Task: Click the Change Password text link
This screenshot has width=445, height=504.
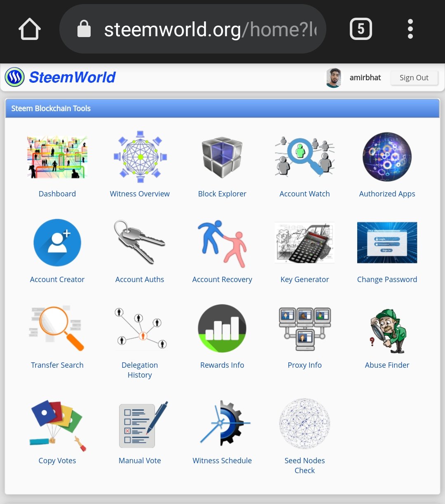Action: (x=387, y=280)
